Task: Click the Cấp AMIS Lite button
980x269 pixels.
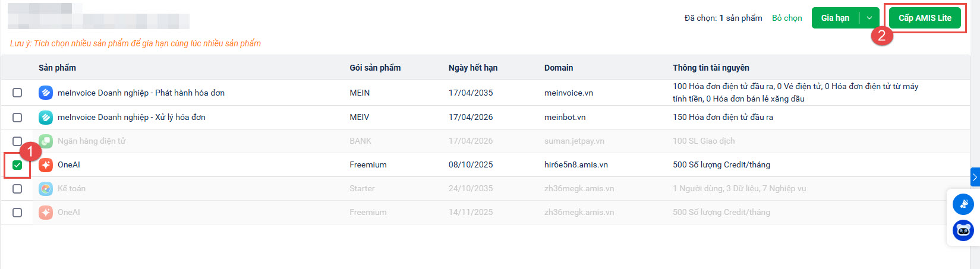Action: [x=925, y=18]
